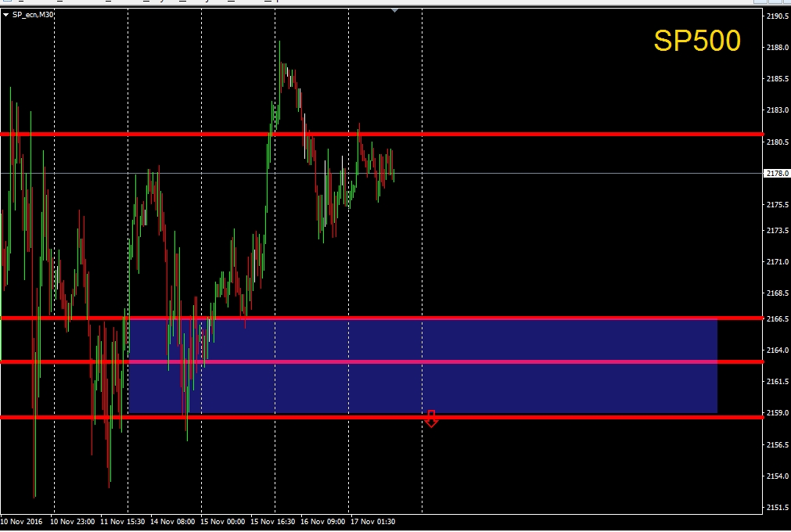791x532 pixels.
Task: Click the 2185.5 price axis label
Action: click(x=778, y=79)
